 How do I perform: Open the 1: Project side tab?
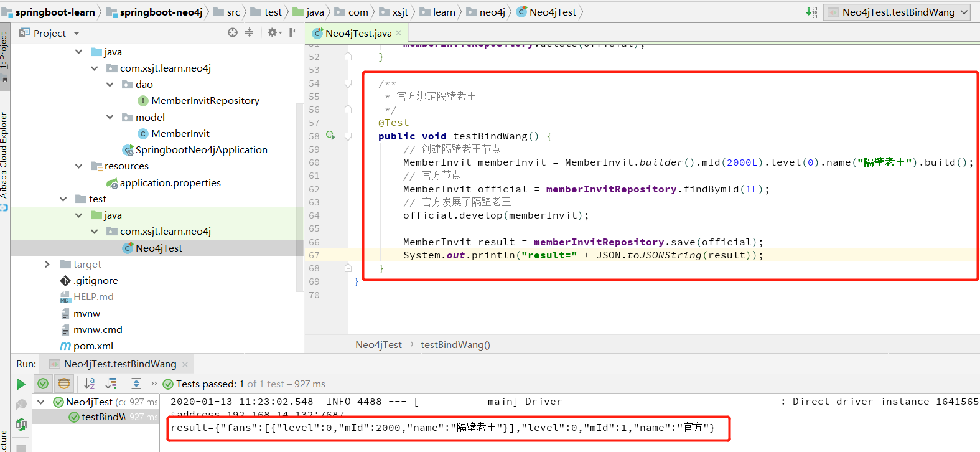4,57
